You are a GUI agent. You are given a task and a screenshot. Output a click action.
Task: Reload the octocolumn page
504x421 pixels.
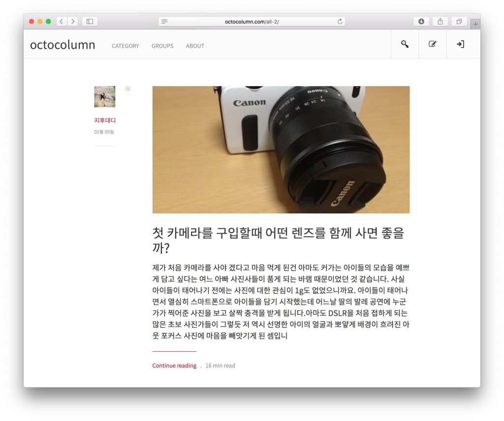coord(340,22)
